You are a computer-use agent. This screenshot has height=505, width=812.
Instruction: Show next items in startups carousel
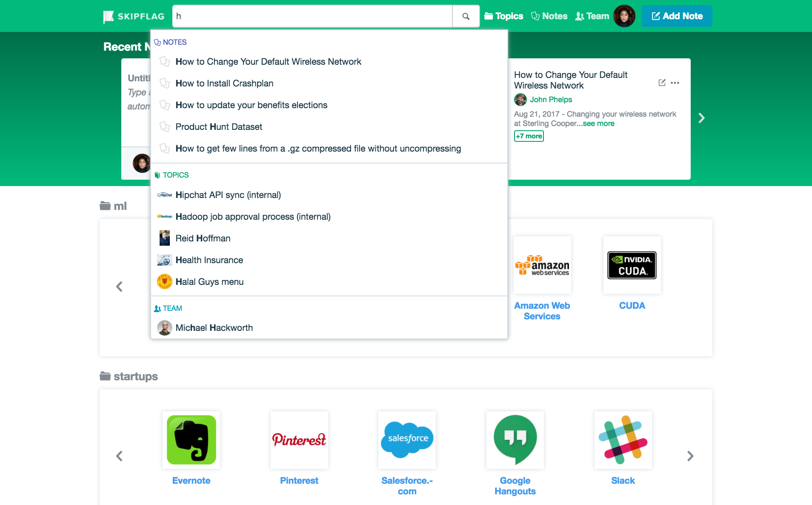[690, 456]
